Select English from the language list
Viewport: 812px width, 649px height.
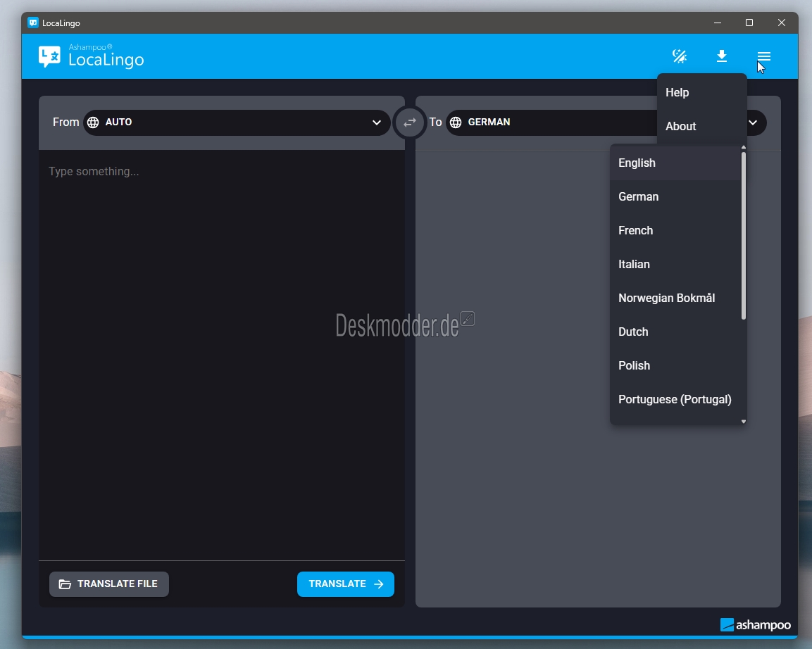[x=675, y=163]
